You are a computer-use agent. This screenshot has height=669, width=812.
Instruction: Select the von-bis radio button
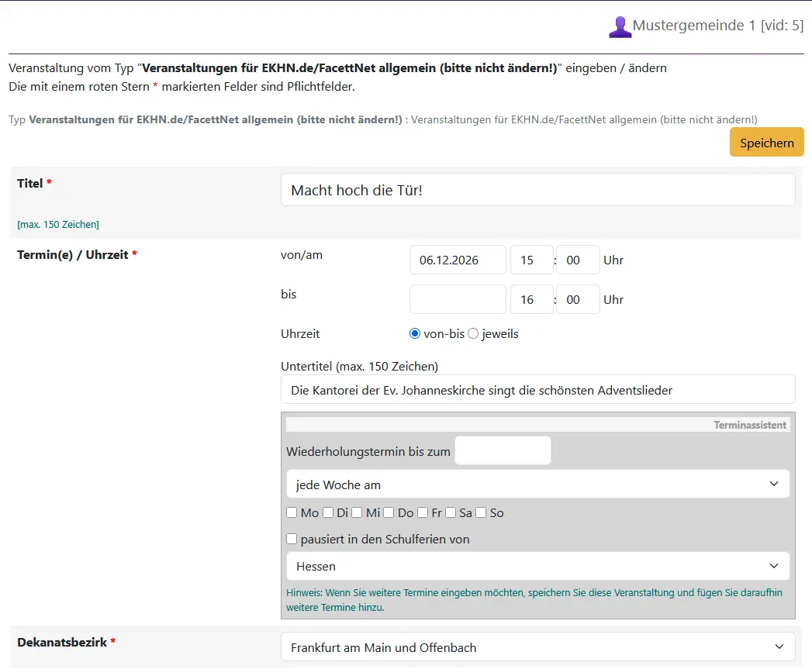point(415,334)
